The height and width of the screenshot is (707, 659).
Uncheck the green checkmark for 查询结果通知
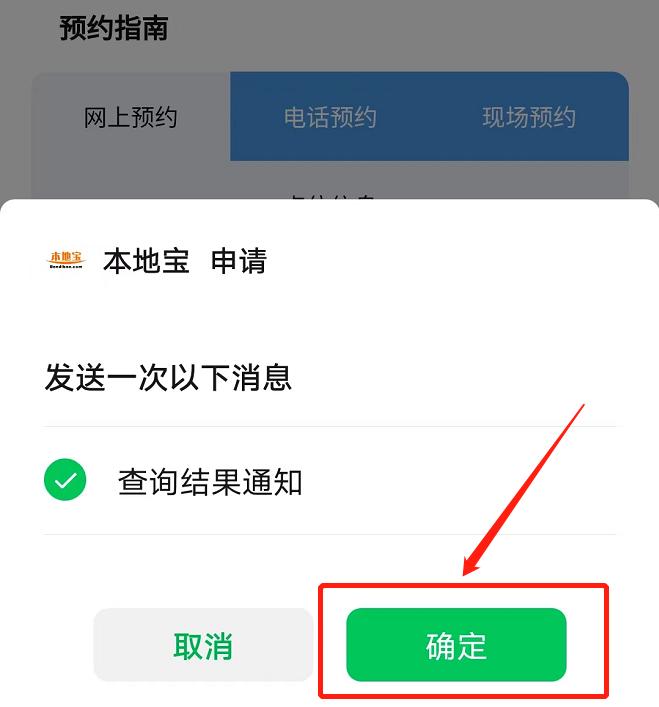pos(65,480)
